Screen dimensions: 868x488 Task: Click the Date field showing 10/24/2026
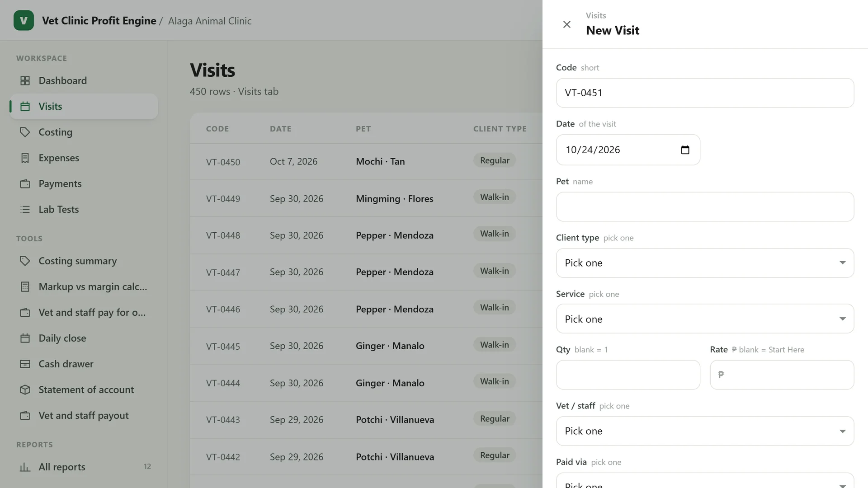click(628, 150)
